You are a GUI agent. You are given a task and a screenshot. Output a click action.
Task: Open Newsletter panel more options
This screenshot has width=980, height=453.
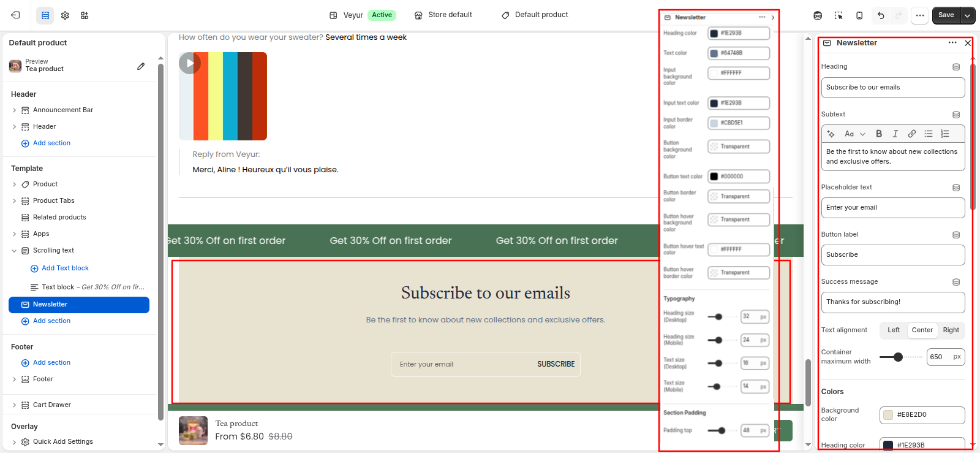(952, 43)
